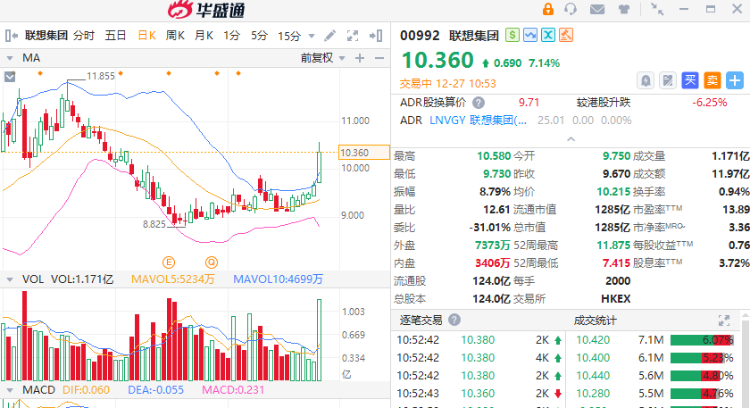Open the LNVGY 联想集团 ADR link
This screenshot has height=408, width=750.
point(478,120)
